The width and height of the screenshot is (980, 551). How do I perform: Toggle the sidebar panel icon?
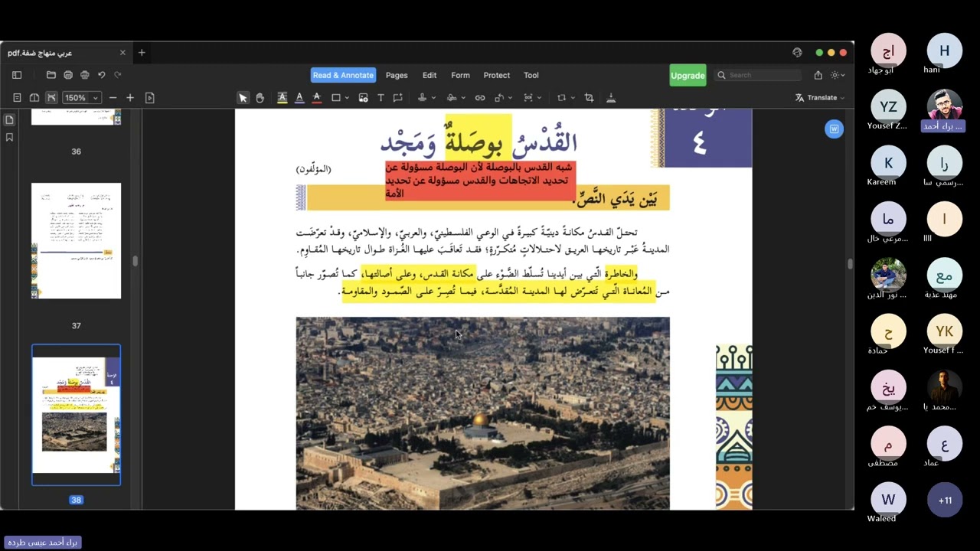[17, 75]
